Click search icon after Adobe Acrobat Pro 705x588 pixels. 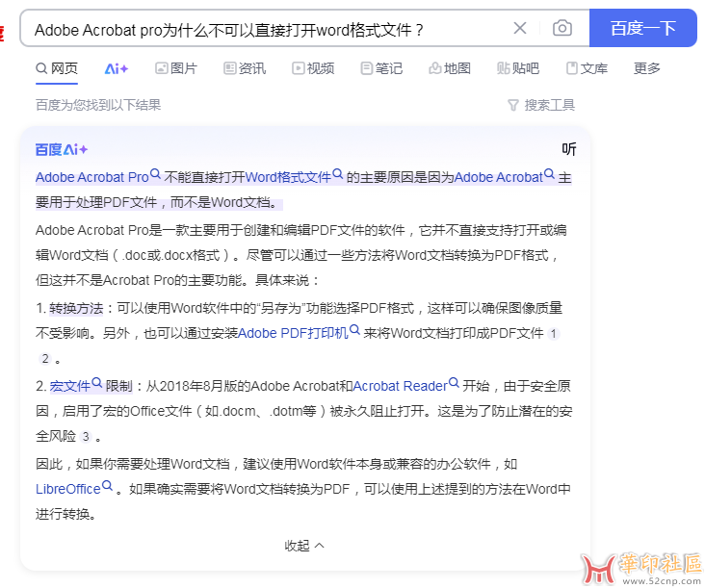click(x=155, y=174)
